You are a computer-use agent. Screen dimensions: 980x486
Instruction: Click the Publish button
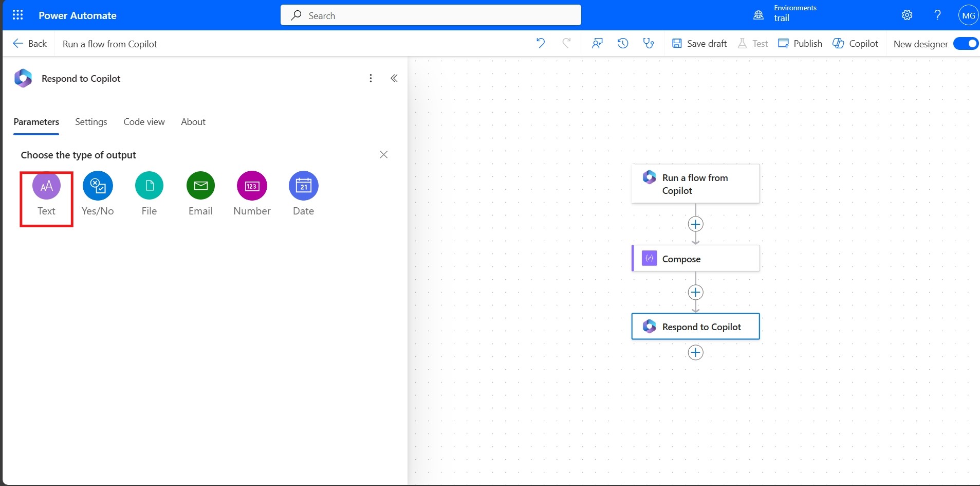pyautogui.click(x=800, y=44)
